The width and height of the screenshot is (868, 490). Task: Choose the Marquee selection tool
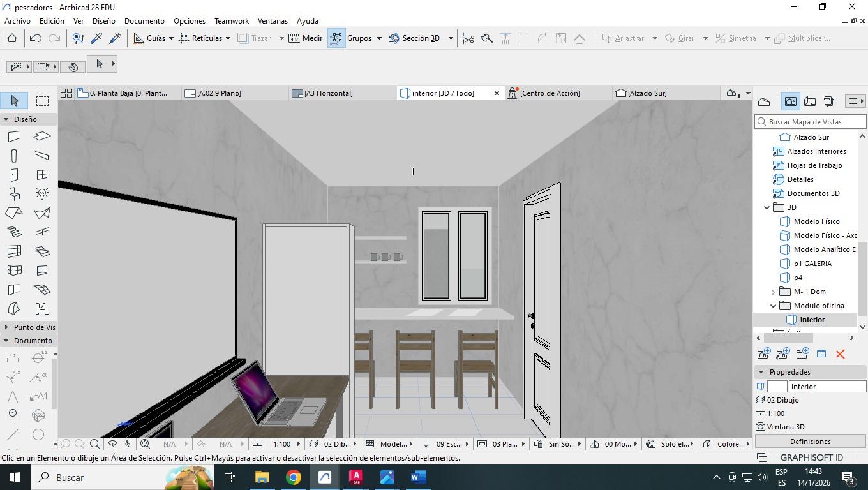pos(42,101)
